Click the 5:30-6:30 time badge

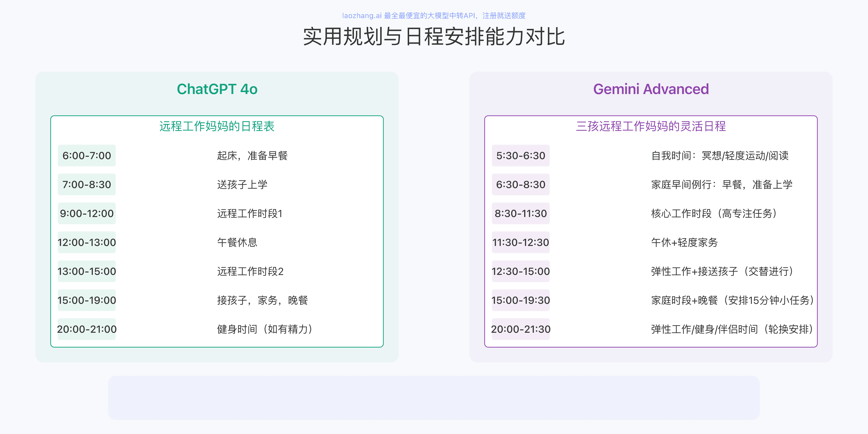click(x=521, y=156)
